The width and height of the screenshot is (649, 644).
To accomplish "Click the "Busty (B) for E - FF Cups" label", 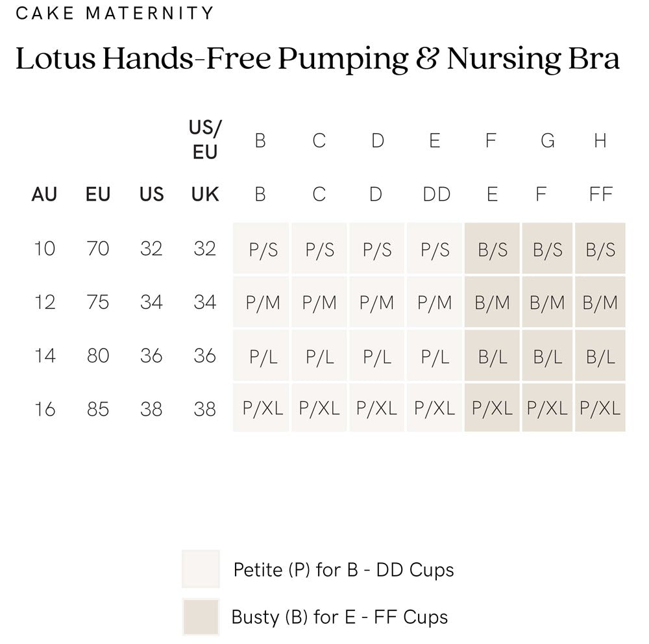I will (x=339, y=616).
